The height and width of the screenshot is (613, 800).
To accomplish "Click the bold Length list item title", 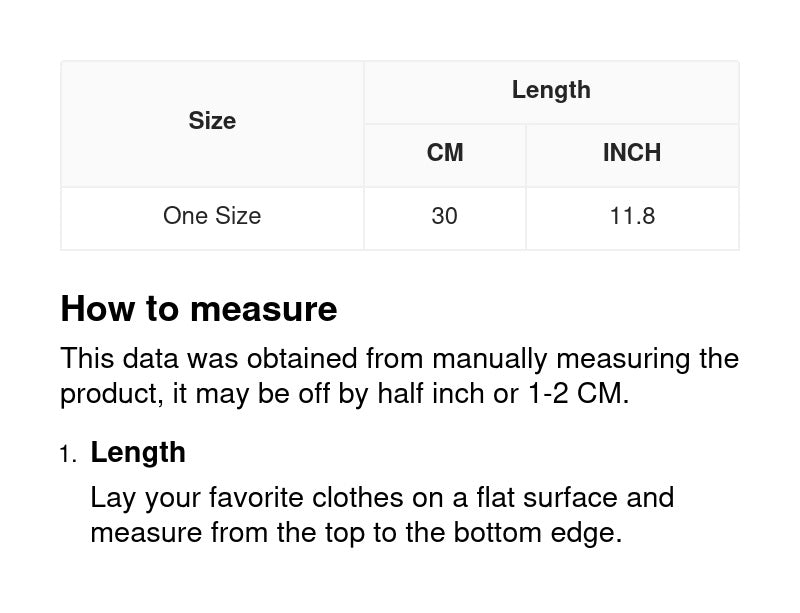I will (138, 452).
